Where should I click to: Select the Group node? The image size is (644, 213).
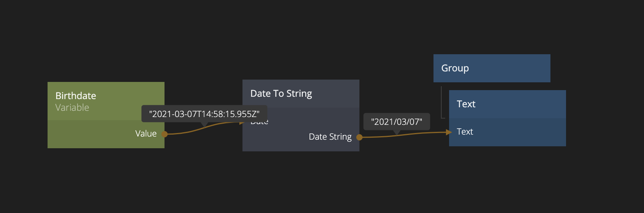492,68
